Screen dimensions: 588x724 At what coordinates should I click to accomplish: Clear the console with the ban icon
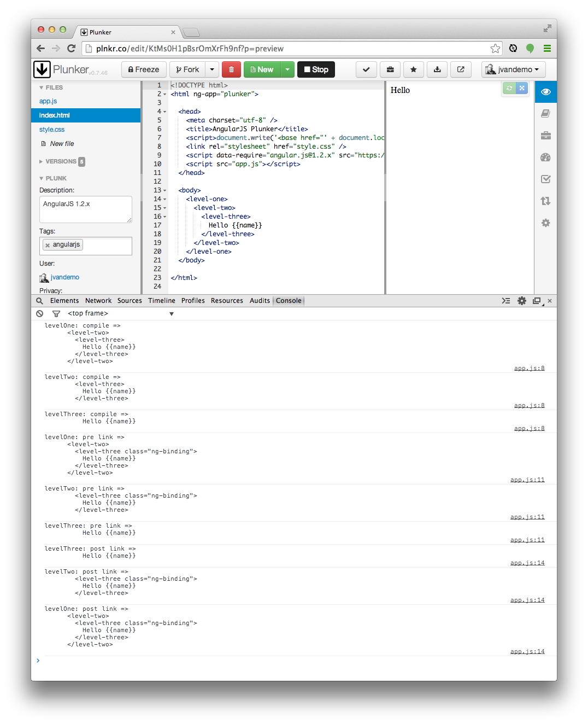point(40,313)
